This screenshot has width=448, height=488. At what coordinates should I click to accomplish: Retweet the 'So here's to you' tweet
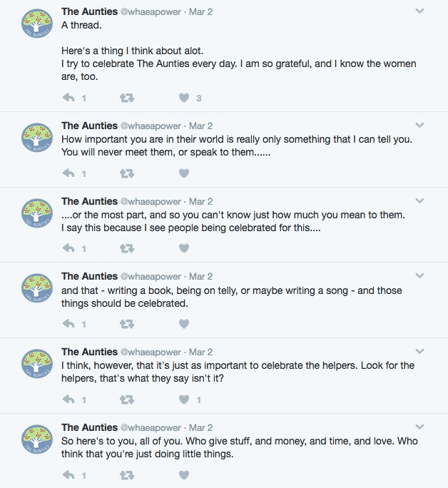coord(127,475)
